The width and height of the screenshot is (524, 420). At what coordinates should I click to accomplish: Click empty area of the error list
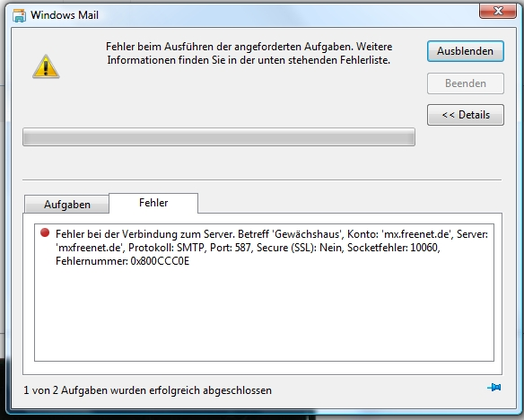[264, 314]
